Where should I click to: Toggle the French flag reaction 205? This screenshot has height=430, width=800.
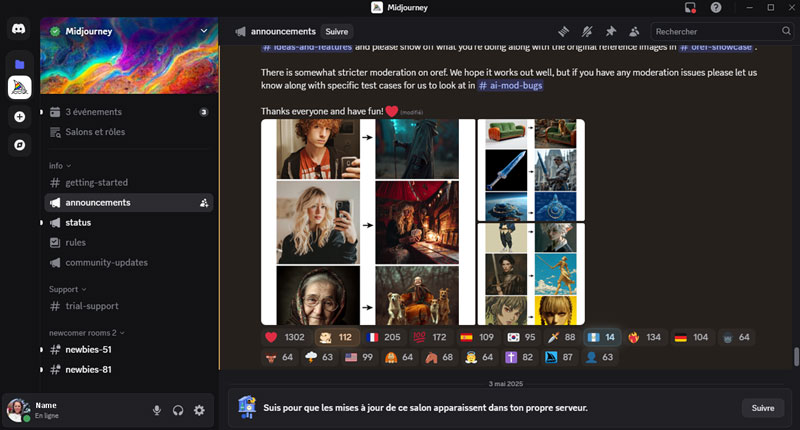(x=384, y=337)
